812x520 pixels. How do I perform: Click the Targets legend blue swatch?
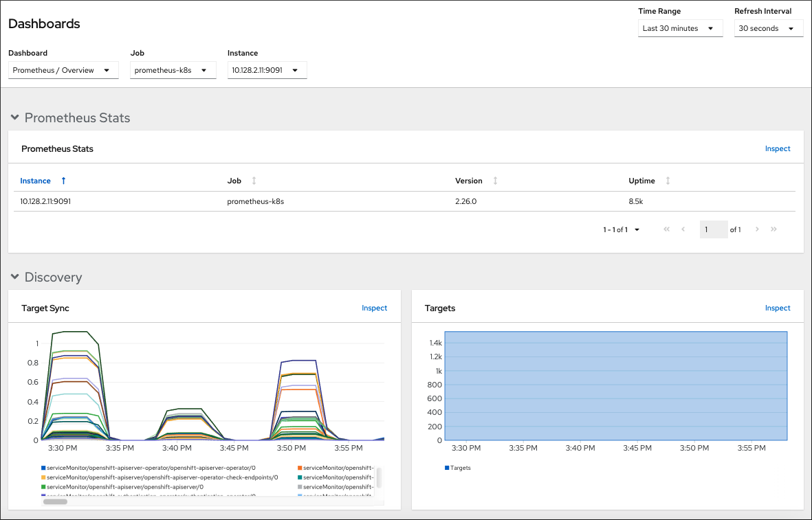click(x=447, y=468)
